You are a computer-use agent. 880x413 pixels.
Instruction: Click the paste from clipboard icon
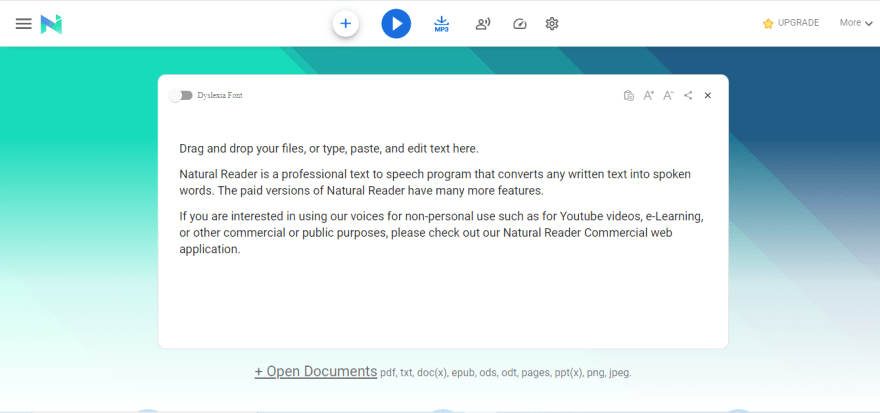pyautogui.click(x=629, y=95)
